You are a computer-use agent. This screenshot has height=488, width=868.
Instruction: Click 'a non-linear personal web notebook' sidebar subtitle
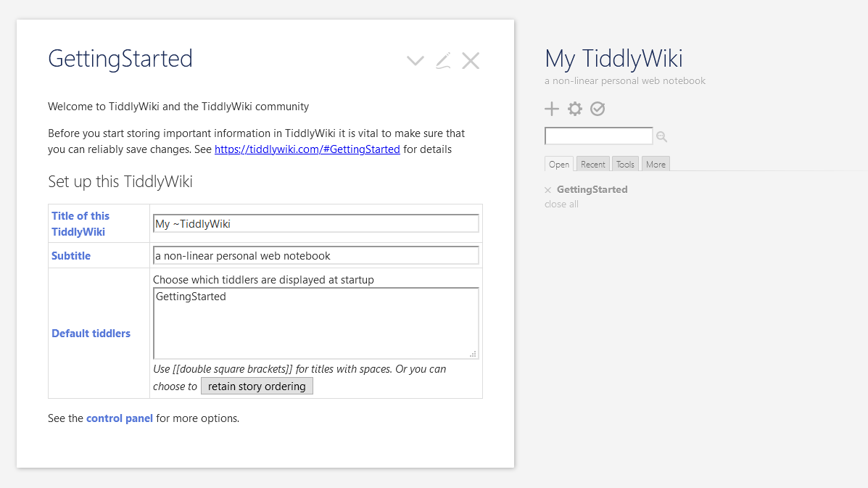[x=625, y=80]
